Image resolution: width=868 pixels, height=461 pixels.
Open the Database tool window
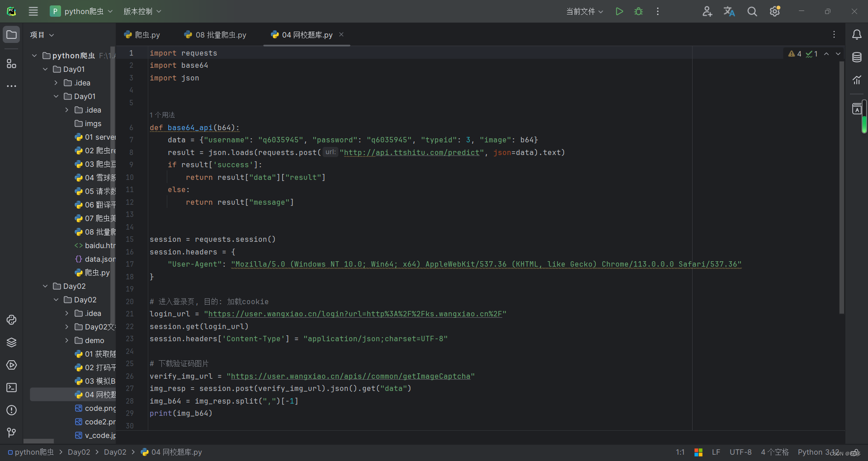(x=857, y=57)
